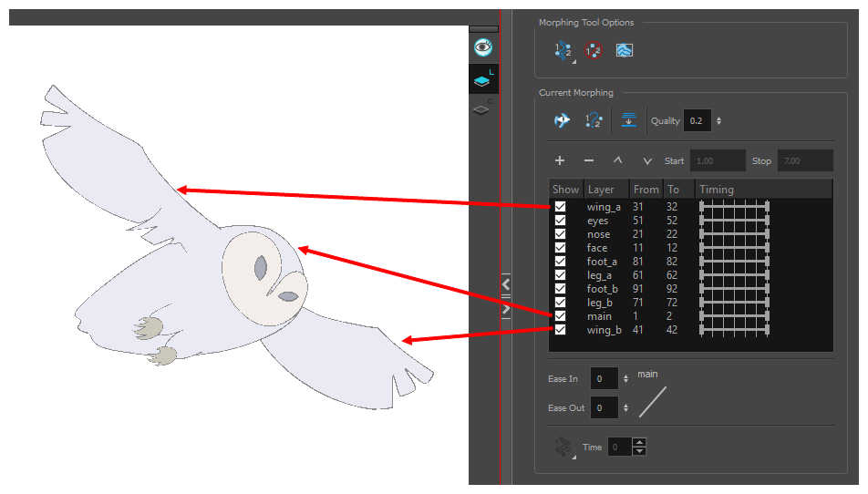The image size is (868, 494).
Task: Click the Quality value field
Action: tap(697, 120)
